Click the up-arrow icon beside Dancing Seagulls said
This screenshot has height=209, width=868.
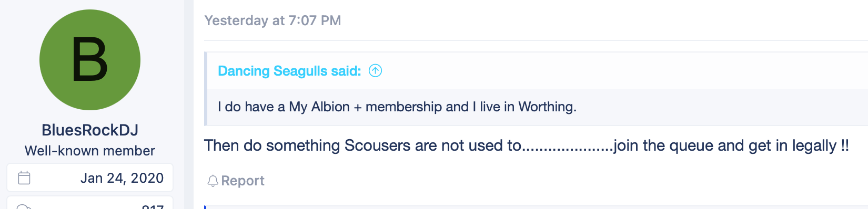(x=375, y=70)
